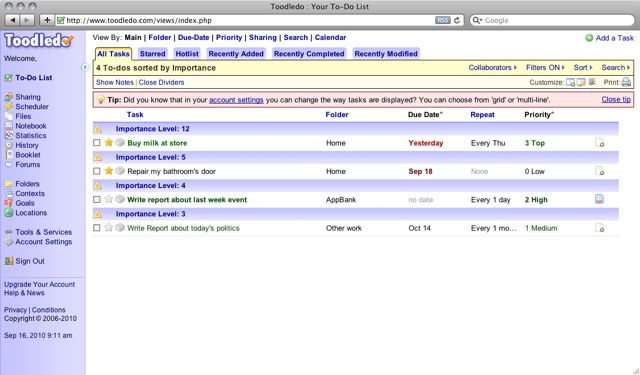
Task: Click the browser reload icon in the address bar
Action: click(x=457, y=20)
